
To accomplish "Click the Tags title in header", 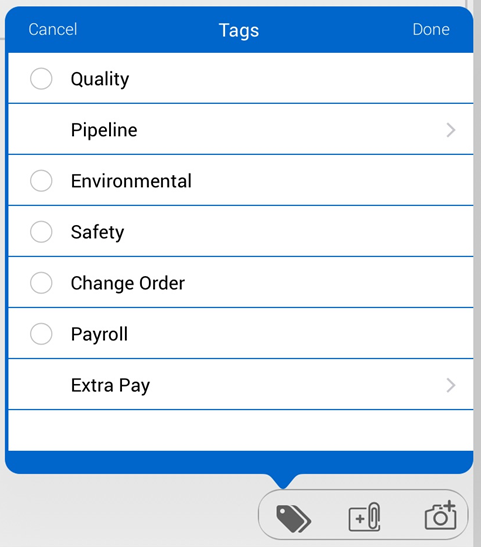I will [x=239, y=31].
